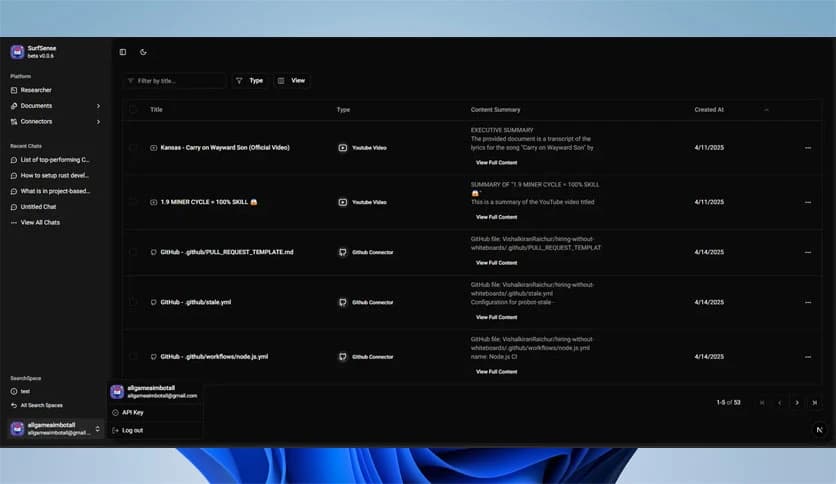The image size is (836, 484).
Task: Open the Type filter dropdown
Action: pos(250,80)
